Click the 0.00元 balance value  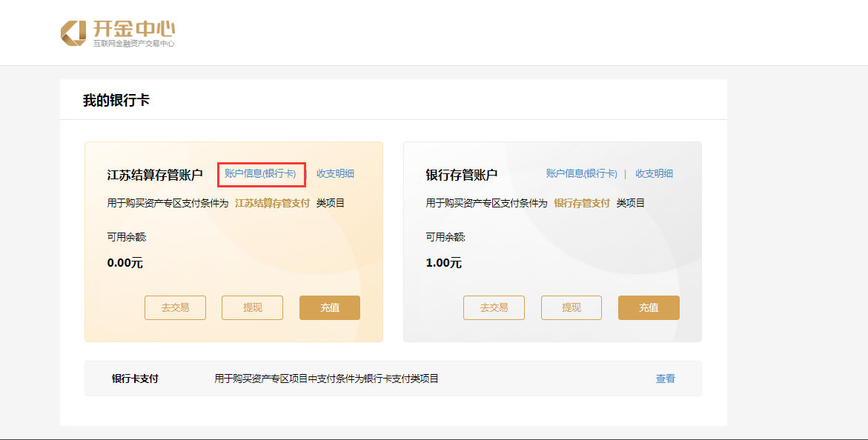point(125,263)
